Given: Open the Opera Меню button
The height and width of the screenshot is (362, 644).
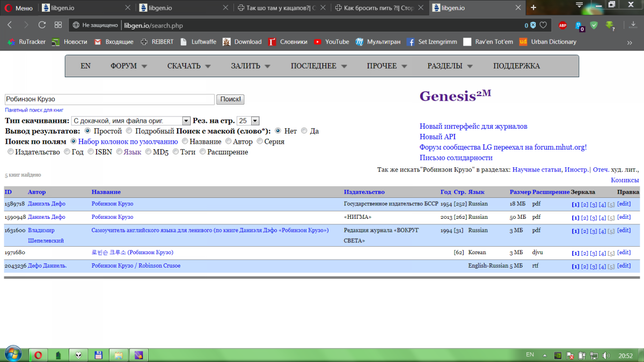Looking at the screenshot, I should tap(19, 8).
